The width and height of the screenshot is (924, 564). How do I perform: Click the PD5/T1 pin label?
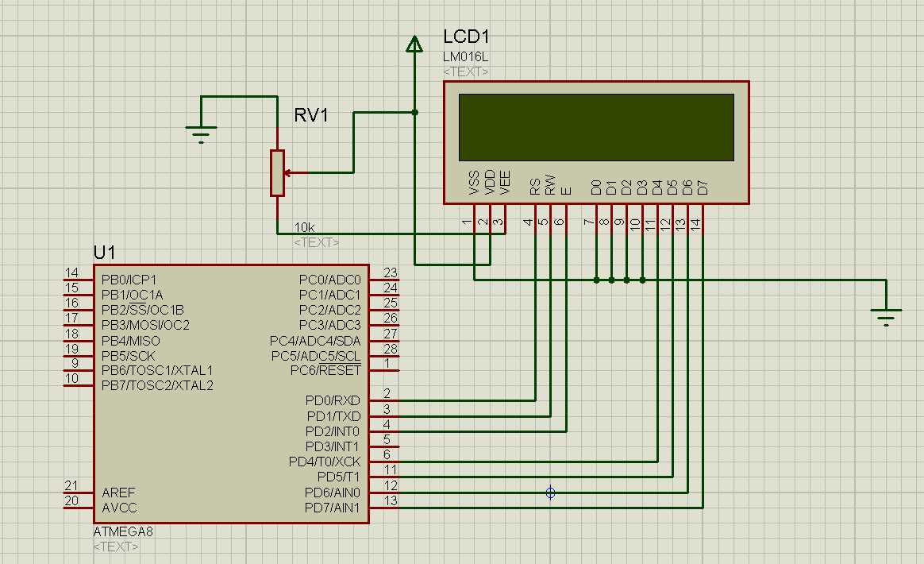pos(338,477)
